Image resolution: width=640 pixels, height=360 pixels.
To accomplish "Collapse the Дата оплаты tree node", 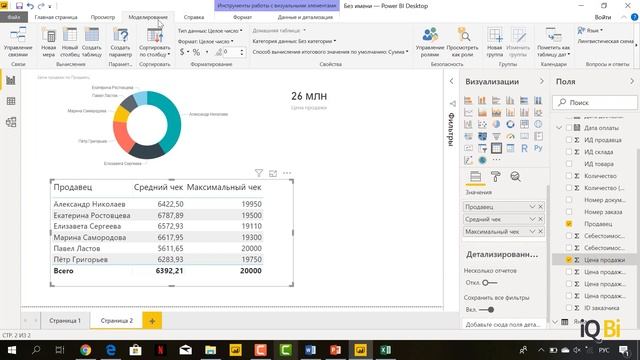I will pyautogui.click(x=559, y=128).
